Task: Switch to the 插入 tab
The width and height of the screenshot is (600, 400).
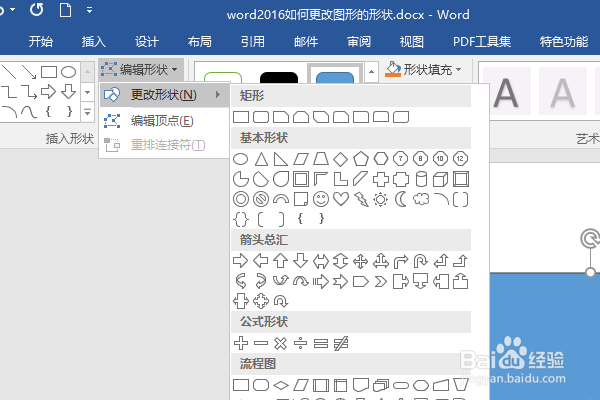Action: [93, 41]
